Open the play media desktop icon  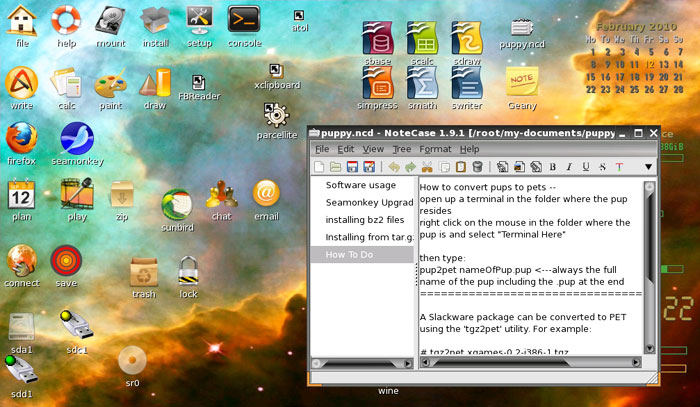click(77, 199)
